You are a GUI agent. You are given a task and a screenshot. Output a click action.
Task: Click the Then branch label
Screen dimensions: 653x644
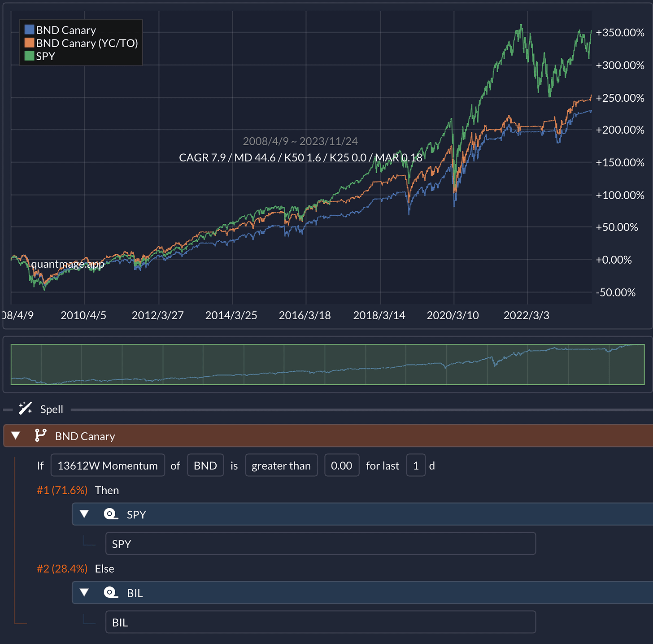click(x=107, y=490)
